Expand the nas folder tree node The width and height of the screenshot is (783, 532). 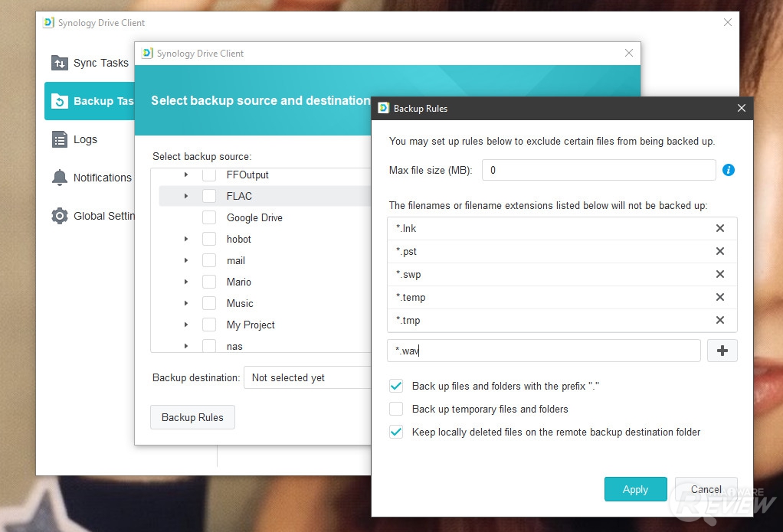[x=185, y=346]
